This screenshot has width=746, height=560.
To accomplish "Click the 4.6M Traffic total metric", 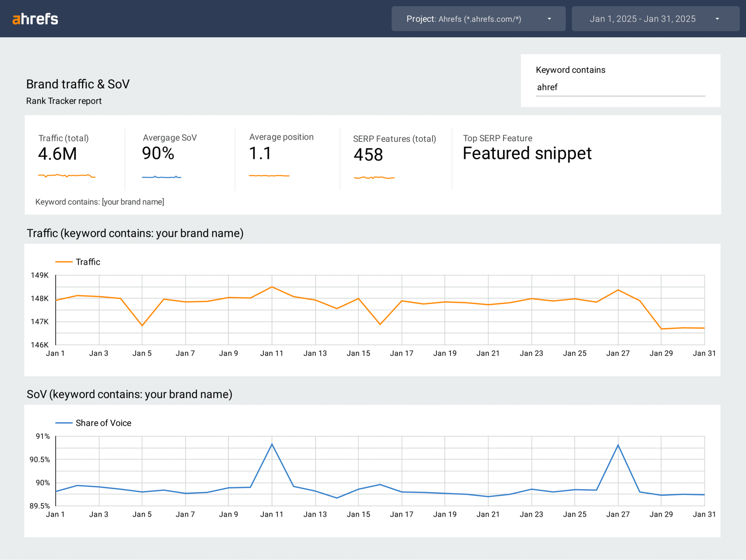I will (57, 154).
